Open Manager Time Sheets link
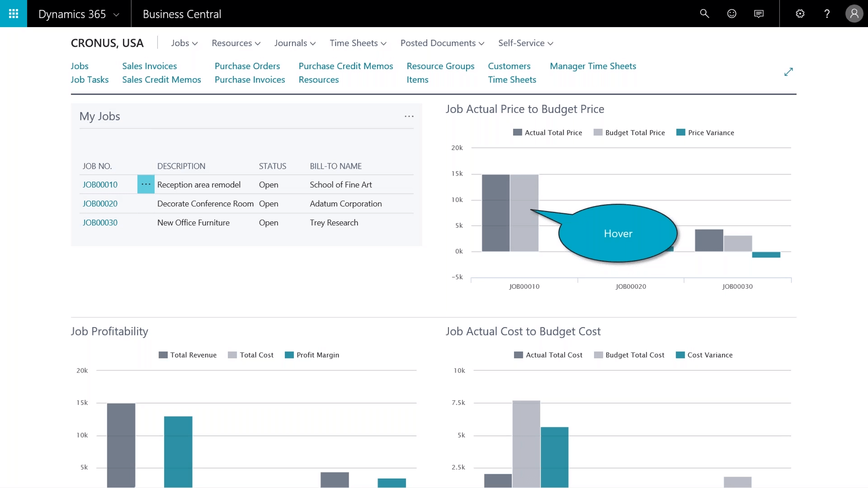868x488 pixels. [593, 66]
